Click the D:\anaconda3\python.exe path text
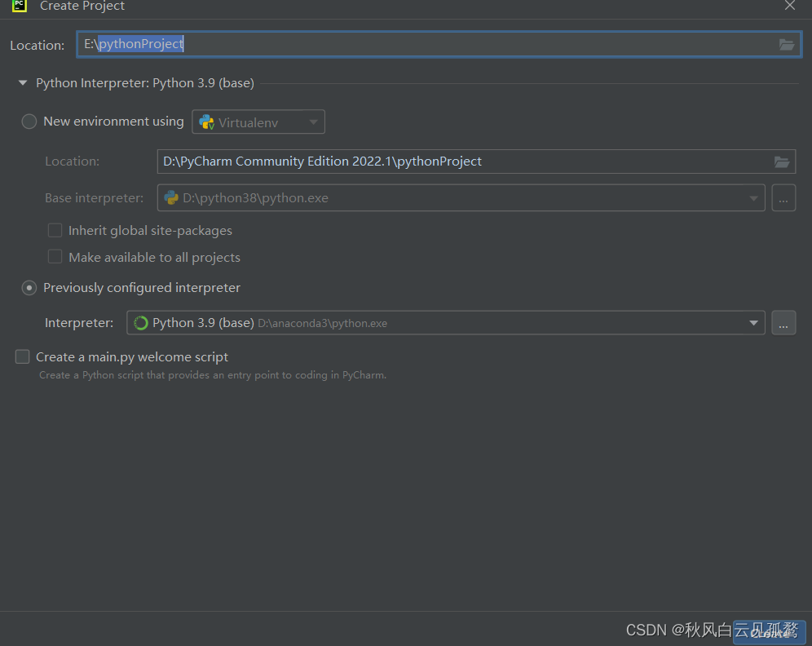The image size is (812, 646). coord(323,323)
